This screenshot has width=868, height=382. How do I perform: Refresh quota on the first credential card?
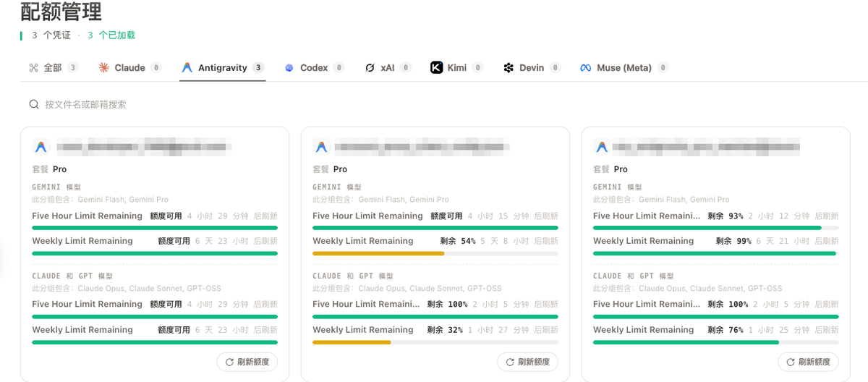tap(247, 362)
